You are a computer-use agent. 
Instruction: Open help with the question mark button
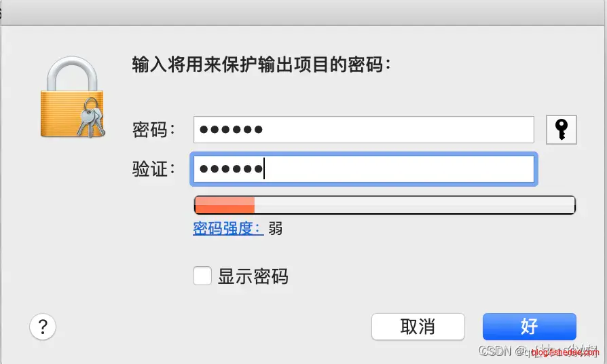(x=43, y=327)
